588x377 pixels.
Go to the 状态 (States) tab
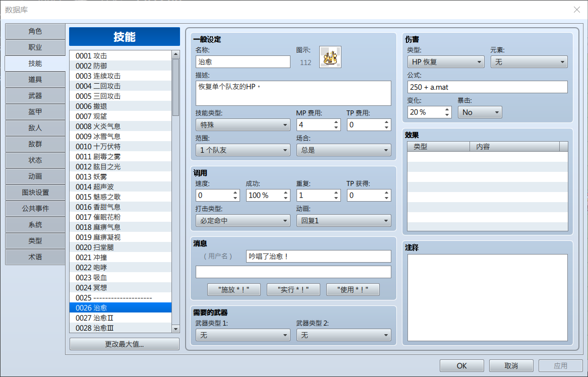(x=35, y=160)
